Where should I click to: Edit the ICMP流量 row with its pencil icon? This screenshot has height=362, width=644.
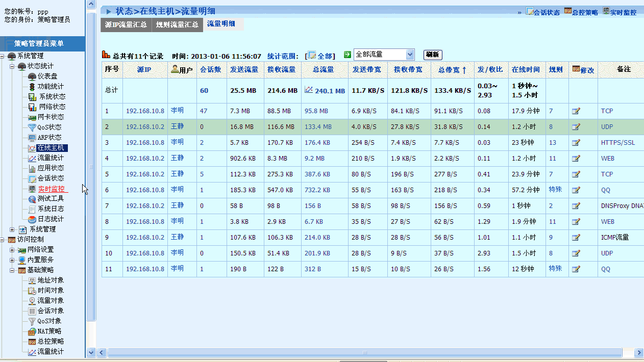[576, 238]
